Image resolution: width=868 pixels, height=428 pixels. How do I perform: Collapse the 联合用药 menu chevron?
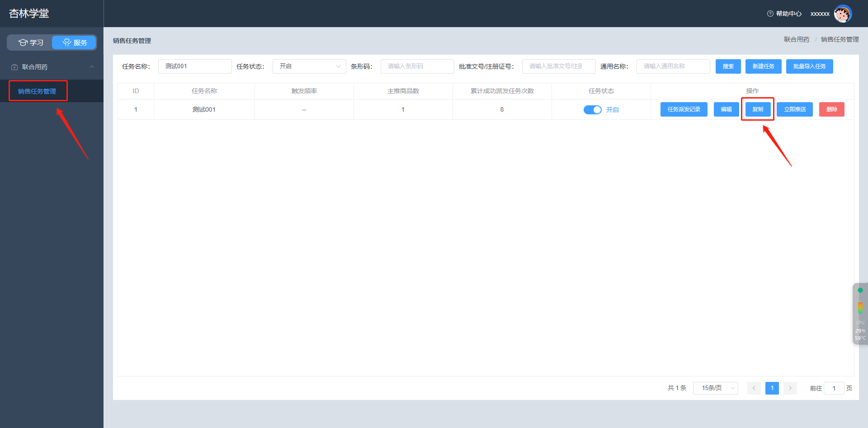(92, 67)
